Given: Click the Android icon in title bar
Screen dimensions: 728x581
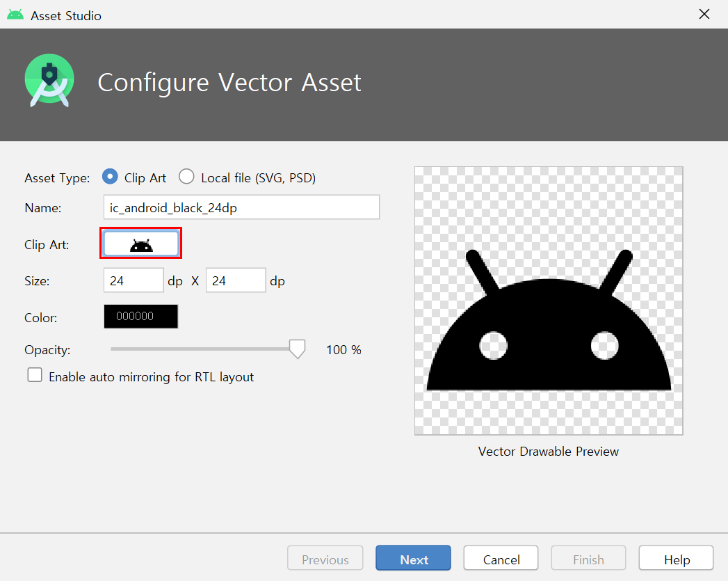Looking at the screenshot, I should 15,15.
